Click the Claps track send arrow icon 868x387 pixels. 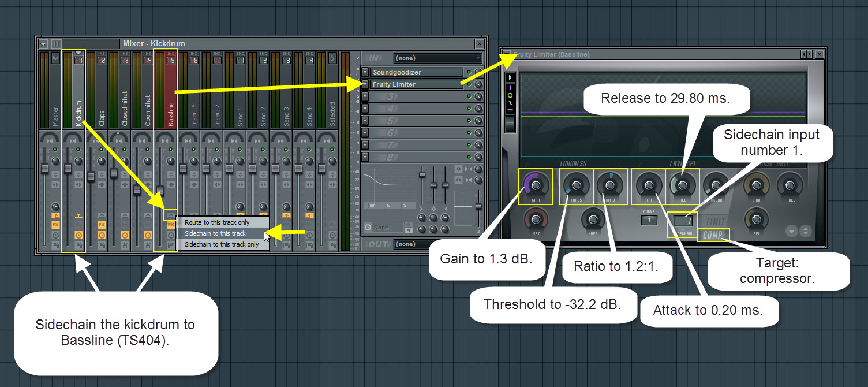point(102,214)
